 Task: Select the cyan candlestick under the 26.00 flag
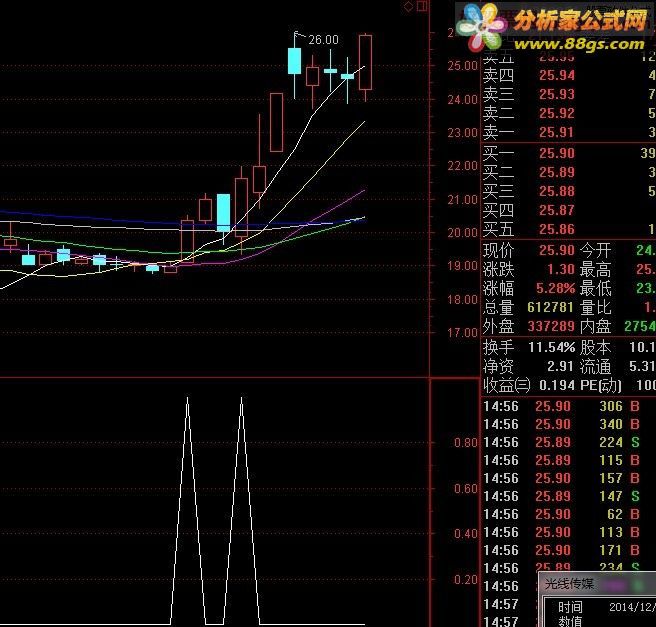click(x=295, y=61)
